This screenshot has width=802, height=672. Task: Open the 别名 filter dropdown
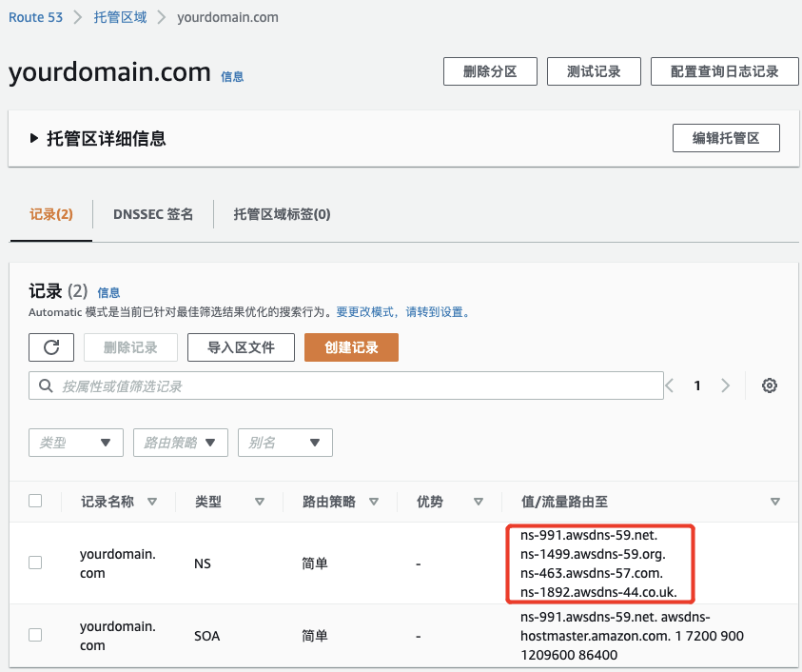[x=284, y=443]
